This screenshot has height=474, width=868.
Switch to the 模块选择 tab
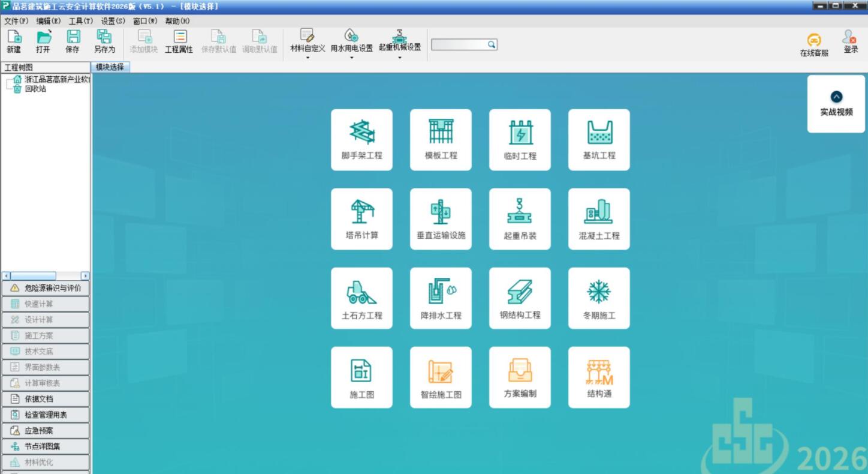pyautogui.click(x=110, y=67)
